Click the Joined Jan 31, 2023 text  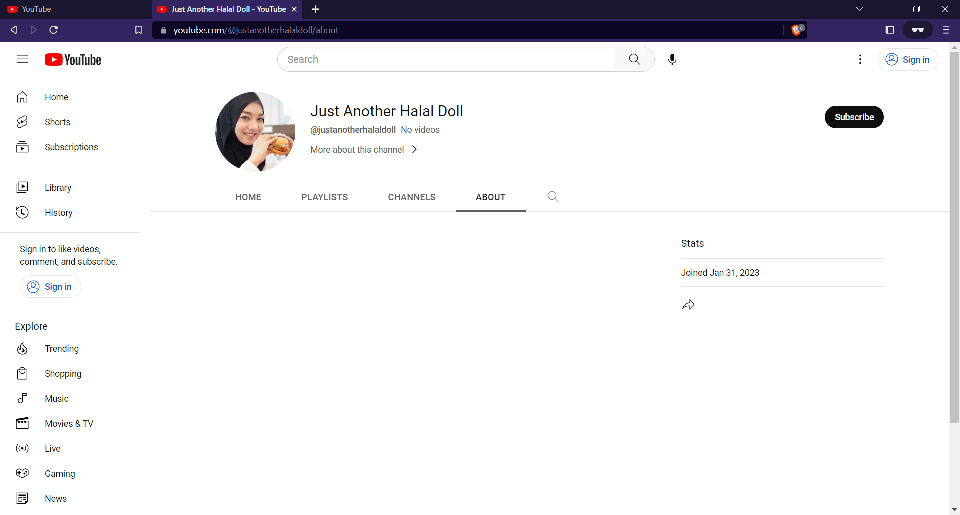720,273
